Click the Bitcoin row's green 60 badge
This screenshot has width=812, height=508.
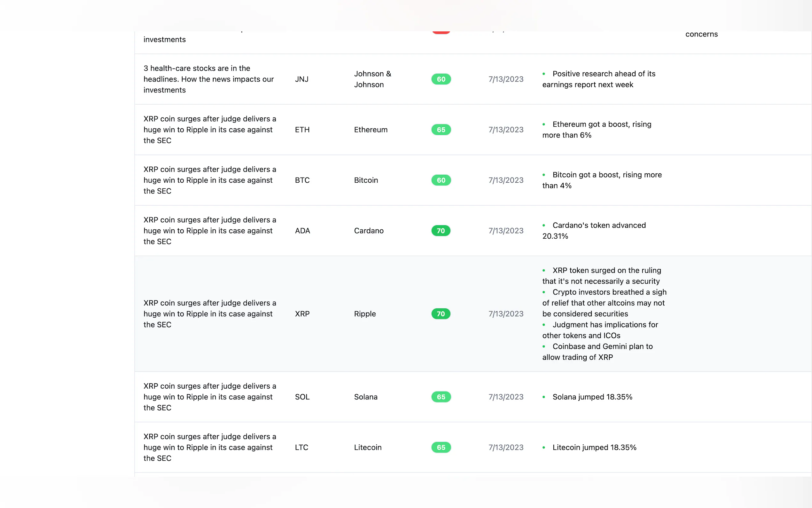coord(441,180)
